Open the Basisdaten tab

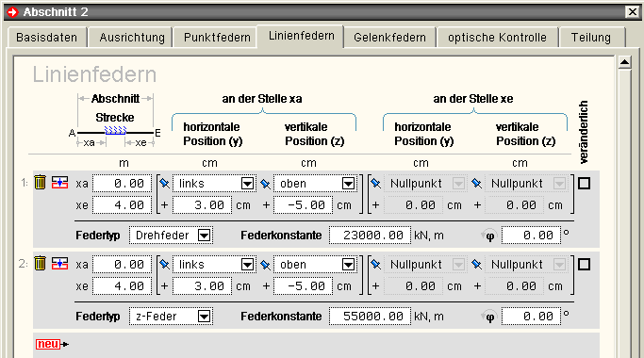click(x=47, y=38)
